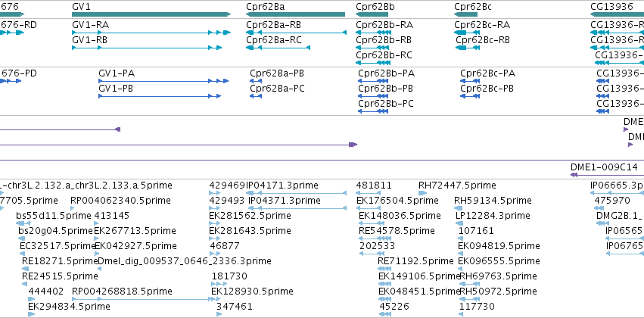The height and width of the screenshot is (318, 644).
Task: Click the Cpr62Bb-RB transcript label
Action: [x=384, y=40]
